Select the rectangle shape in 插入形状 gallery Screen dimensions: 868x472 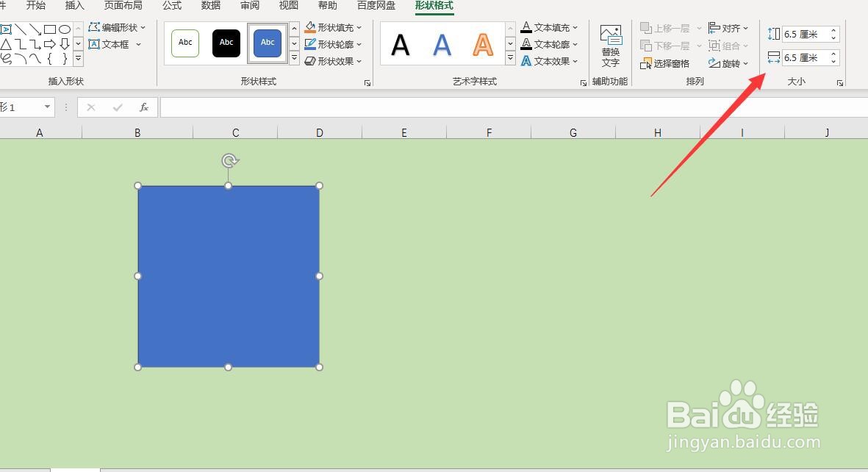[49, 29]
